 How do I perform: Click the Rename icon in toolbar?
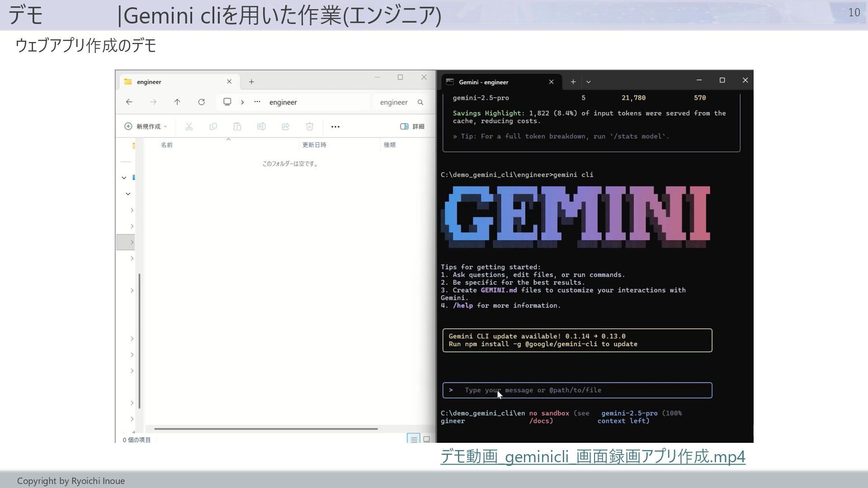(261, 127)
